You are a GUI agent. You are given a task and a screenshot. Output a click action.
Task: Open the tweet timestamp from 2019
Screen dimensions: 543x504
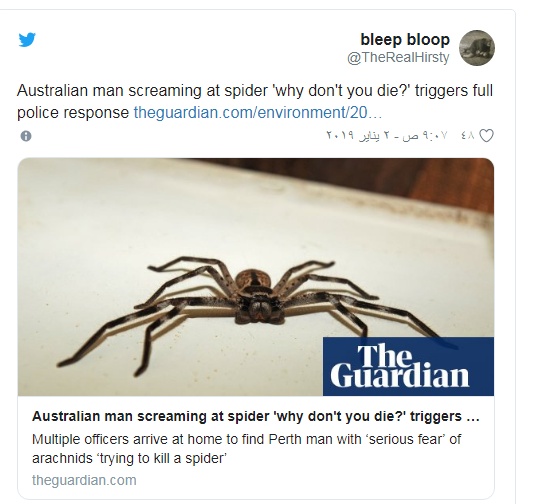[387, 135]
